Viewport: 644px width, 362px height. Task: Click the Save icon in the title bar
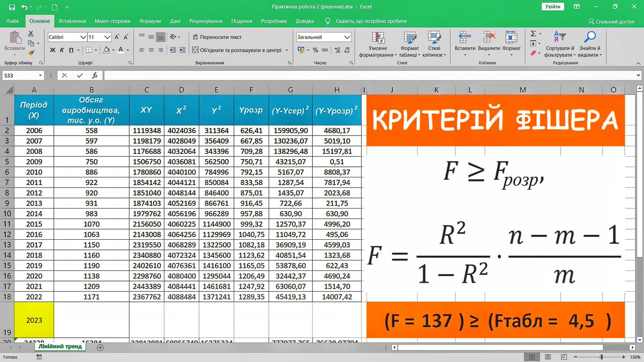(12, 7)
